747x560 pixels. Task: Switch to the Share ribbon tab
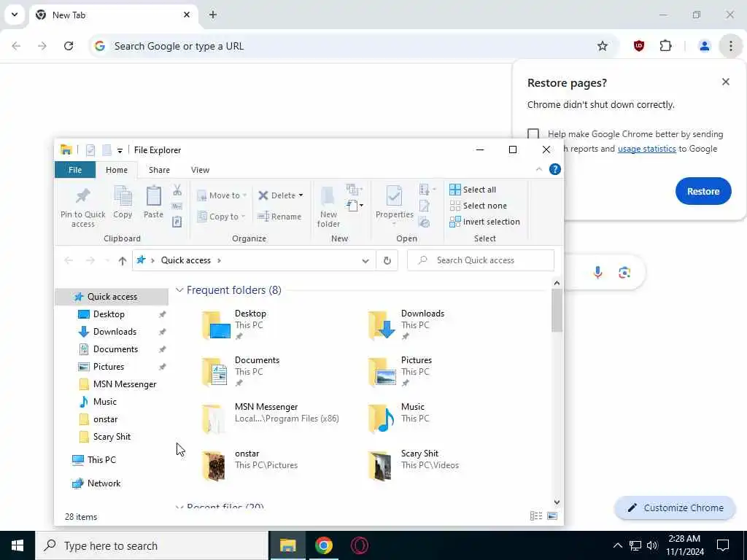[x=159, y=170]
